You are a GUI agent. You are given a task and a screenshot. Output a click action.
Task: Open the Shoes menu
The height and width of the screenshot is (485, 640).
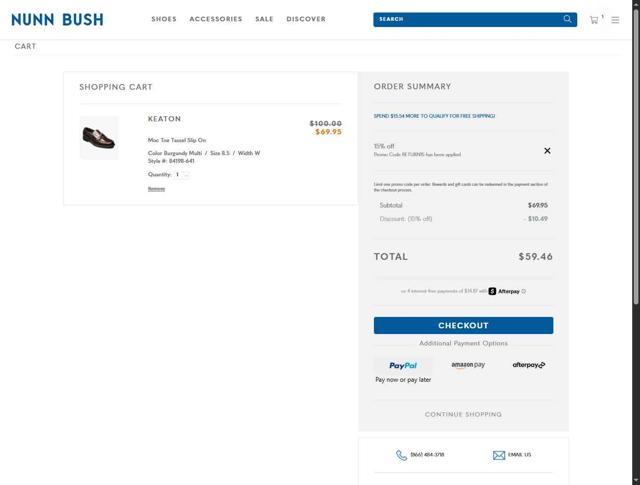tap(164, 19)
